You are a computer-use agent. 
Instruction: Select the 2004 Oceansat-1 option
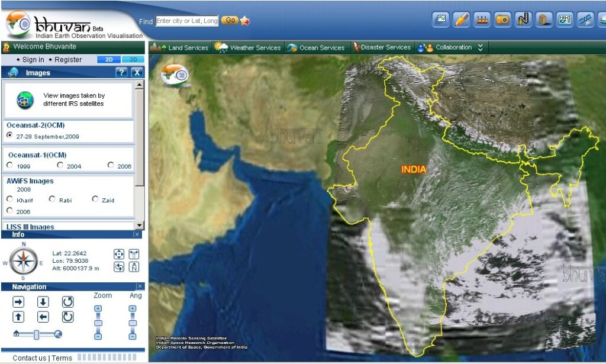pyautogui.click(x=60, y=165)
